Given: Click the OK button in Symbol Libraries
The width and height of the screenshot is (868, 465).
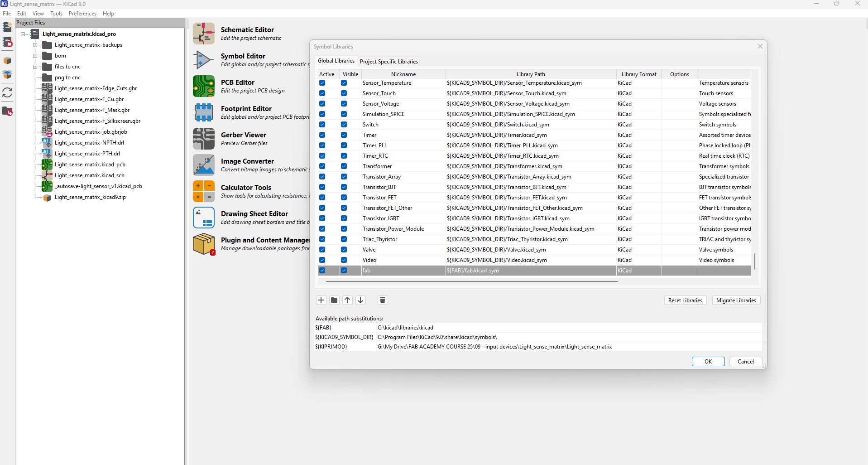Looking at the screenshot, I should (708, 361).
